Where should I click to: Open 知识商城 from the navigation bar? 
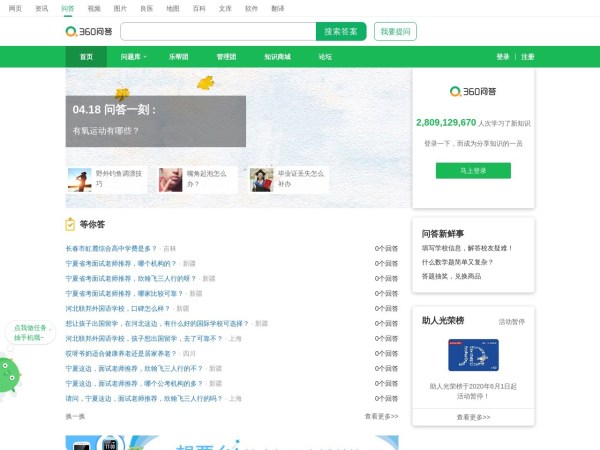click(277, 57)
